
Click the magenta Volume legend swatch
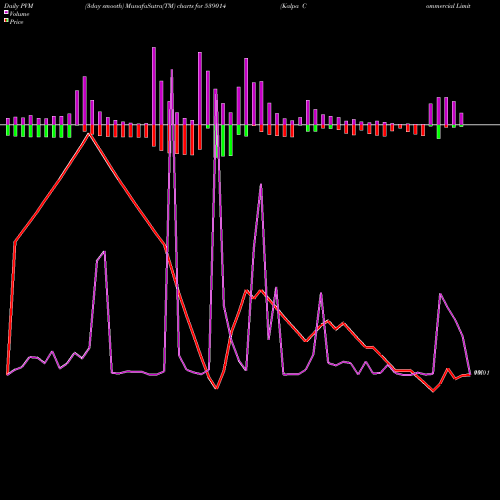[6, 12]
